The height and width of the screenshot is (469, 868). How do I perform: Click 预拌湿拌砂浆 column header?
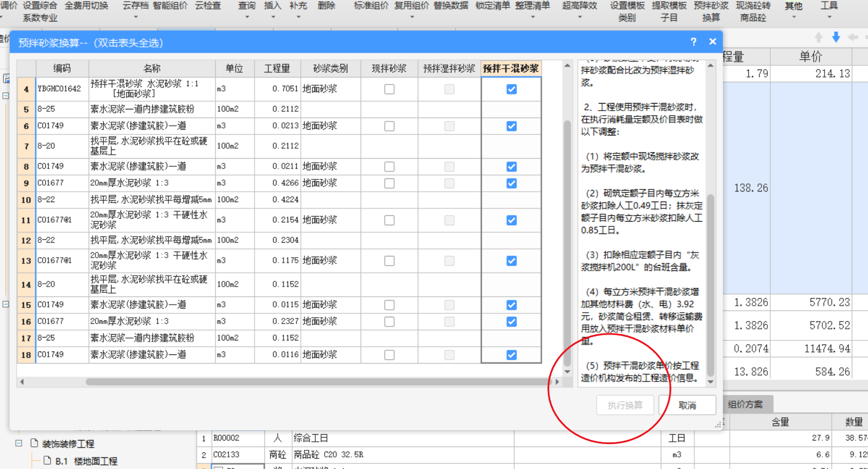449,68
